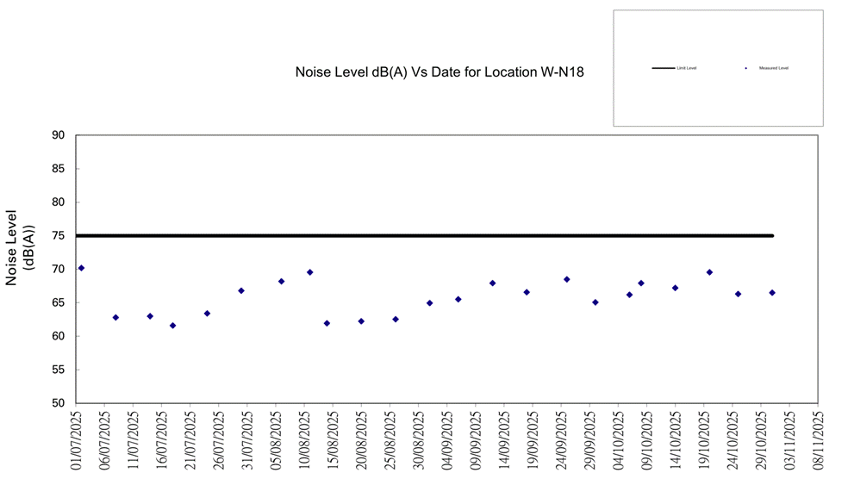
Task: Click the first data point above 70 dB(A)
Action: coord(81,268)
